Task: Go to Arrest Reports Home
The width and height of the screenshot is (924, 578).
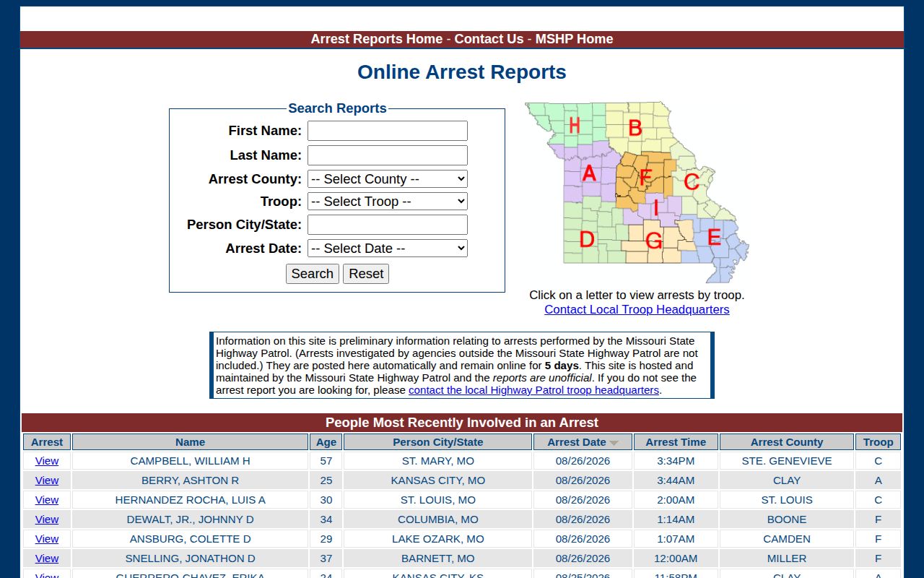Action: [377, 39]
